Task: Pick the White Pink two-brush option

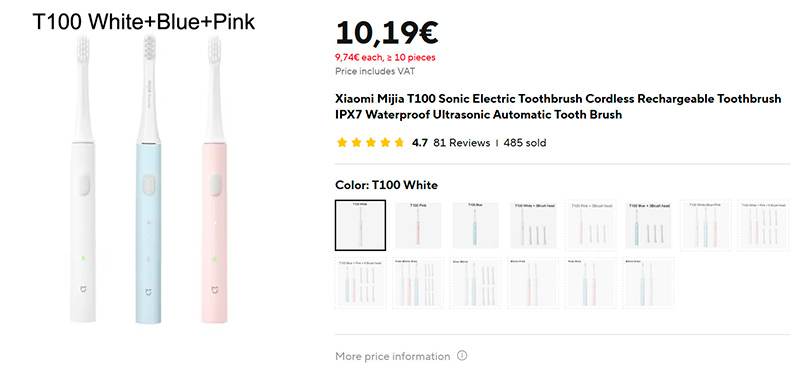Action: (x=533, y=283)
